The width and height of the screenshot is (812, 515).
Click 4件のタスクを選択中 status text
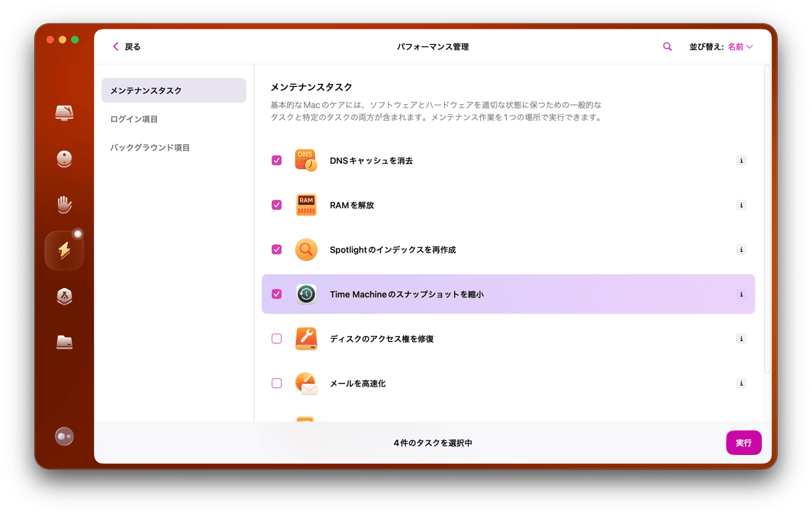click(433, 443)
